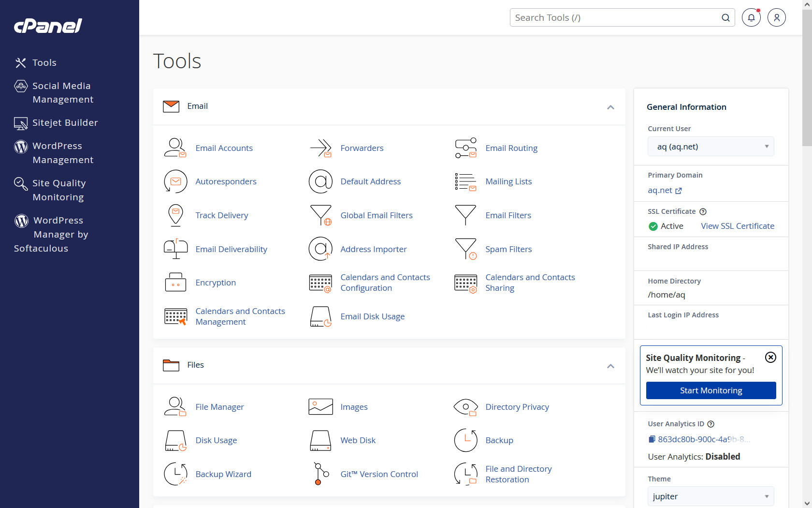Image resolution: width=812 pixels, height=508 pixels.
Task: Copy the User Analytics ID icon
Action: point(652,439)
